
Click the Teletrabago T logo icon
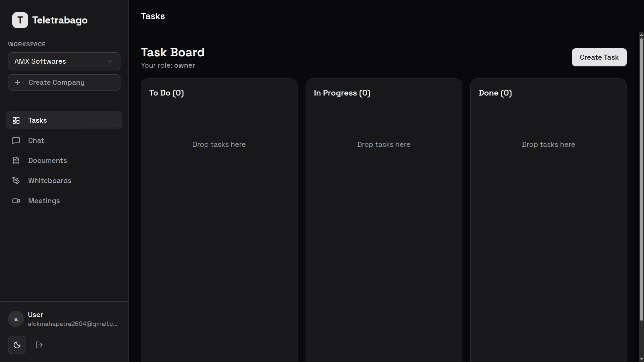coord(20,20)
